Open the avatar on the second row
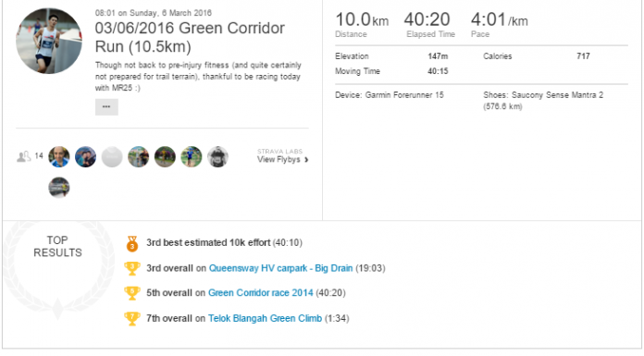This screenshot has height=356, width=644. point(59,188)
